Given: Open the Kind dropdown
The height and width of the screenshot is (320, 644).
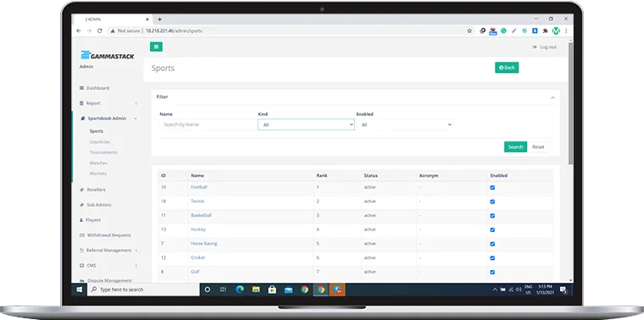Looking at the screenshot, I should click(306, 124).
